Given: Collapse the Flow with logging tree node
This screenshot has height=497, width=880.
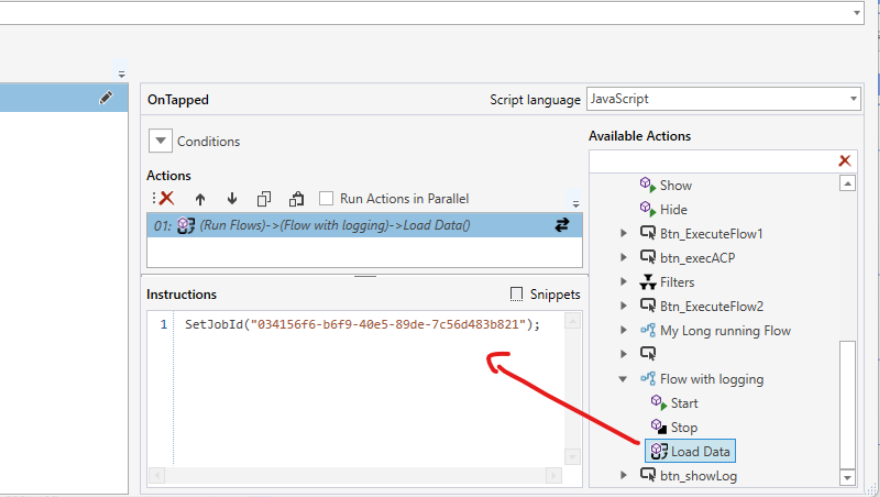Looking at the screenshot, I should click(625, 379).
